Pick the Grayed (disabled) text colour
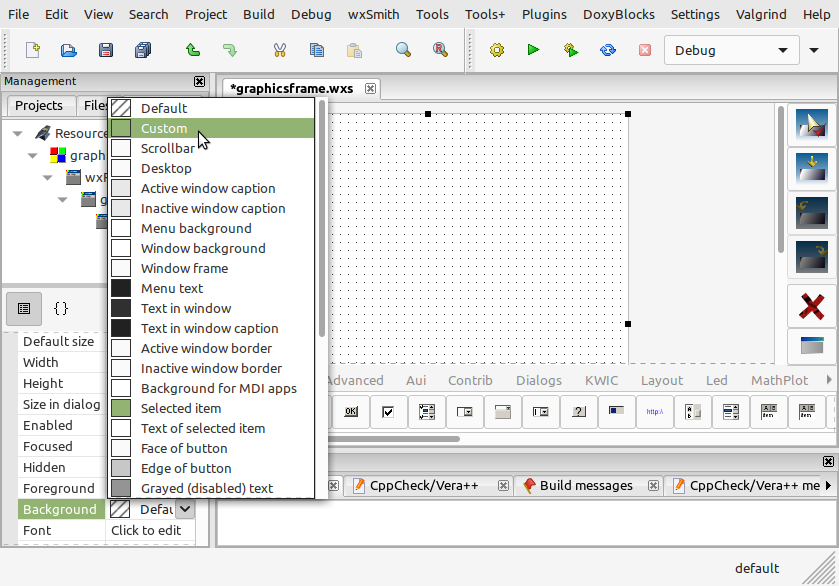The height and width of the screenshot is (586, 839). [211, 488]
